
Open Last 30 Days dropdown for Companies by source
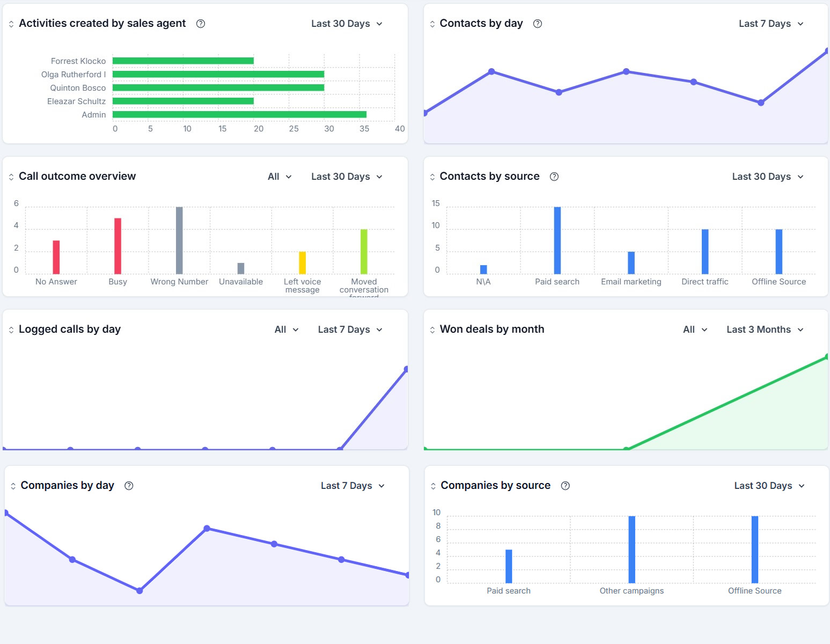[769, 486]
